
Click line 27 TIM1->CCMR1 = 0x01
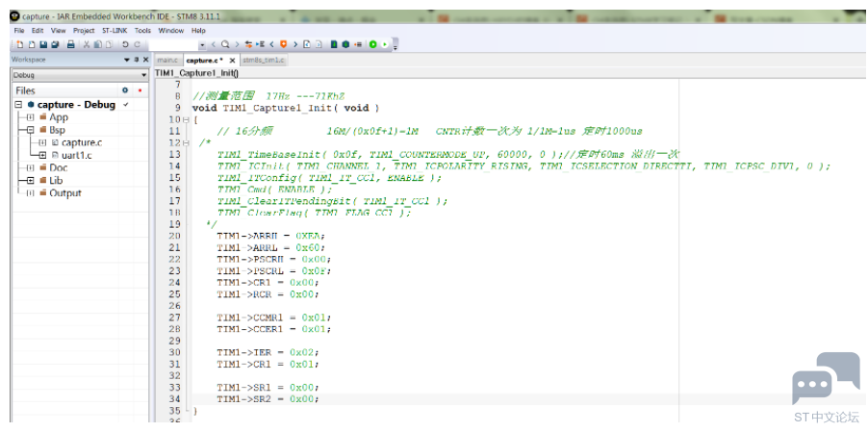(274, 318)
